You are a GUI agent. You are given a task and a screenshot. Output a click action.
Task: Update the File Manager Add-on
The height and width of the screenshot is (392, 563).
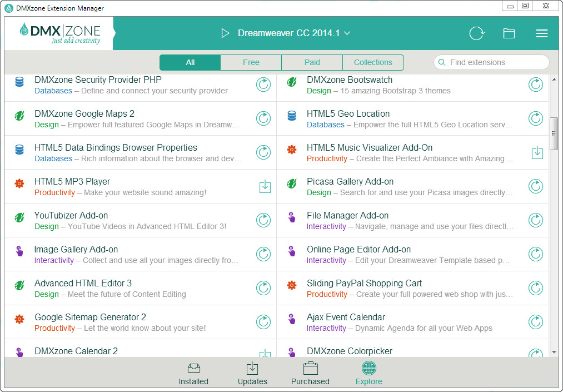click(536, 220)
